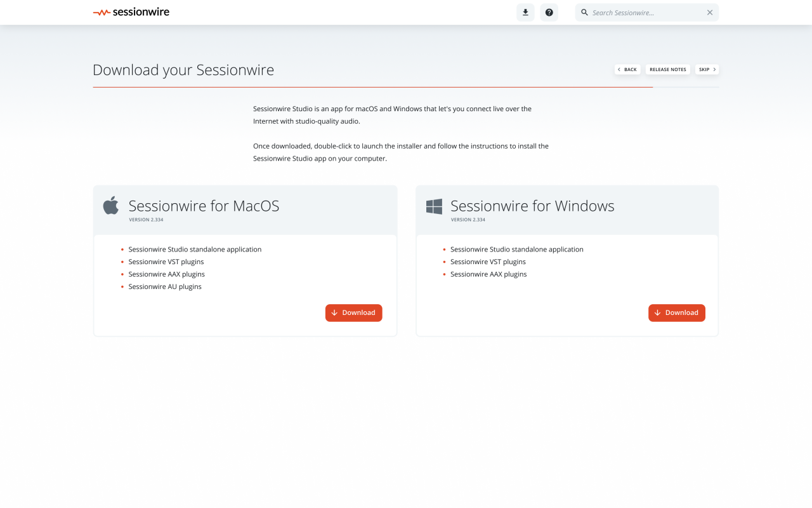This screenshot has width=812, height=508.
Task: Download Sessionwire for Windows
Action: coord(676,312)
